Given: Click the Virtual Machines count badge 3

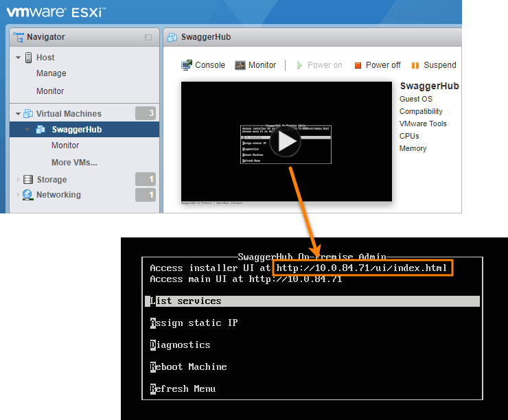Looking at the screenshot, I should coord(146,113).
